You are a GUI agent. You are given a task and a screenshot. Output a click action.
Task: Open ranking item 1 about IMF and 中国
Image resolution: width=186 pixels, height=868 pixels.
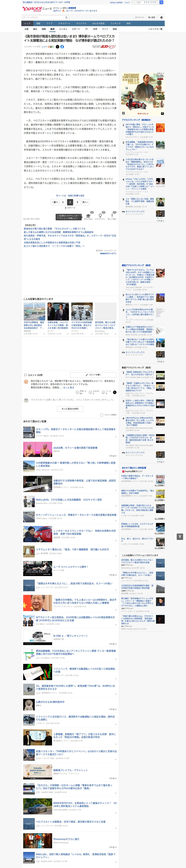coord(140,129)
